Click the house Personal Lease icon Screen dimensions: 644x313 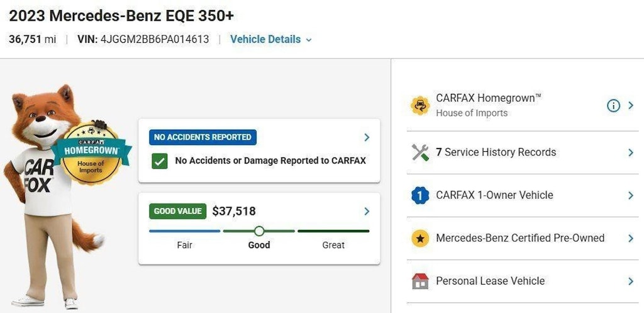pyautogui.click(x=420, y=282)
